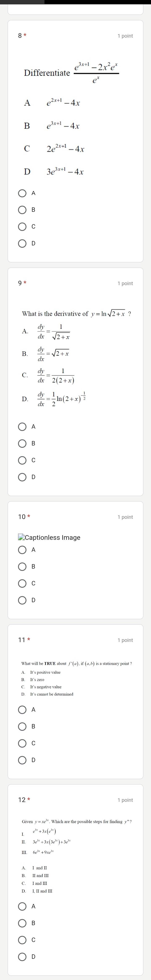Mark option D for question 12

(23, 956)
